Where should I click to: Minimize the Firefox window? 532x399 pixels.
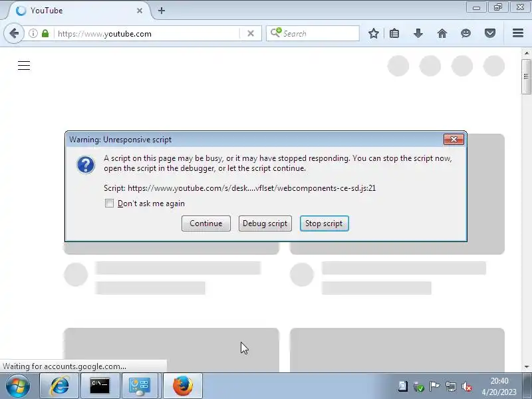coord(476,7)
